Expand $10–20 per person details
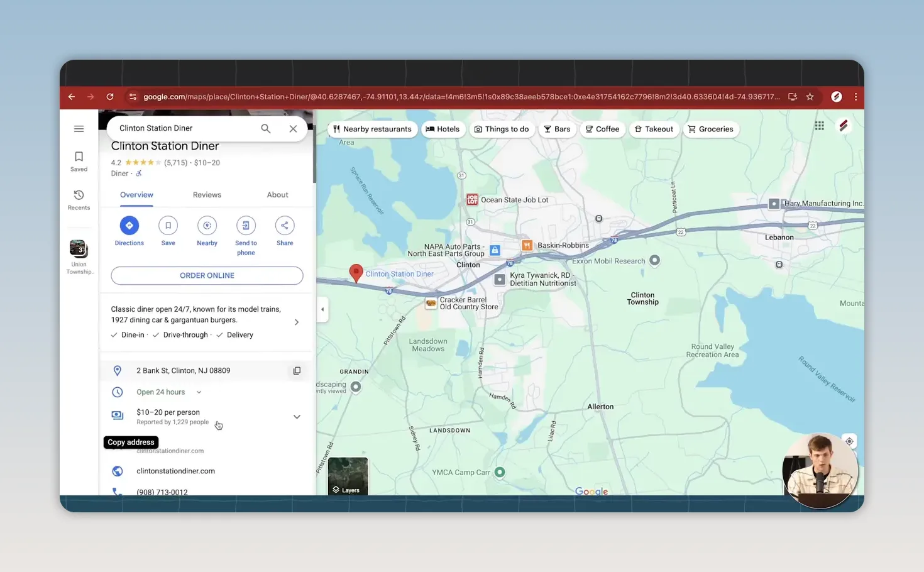 click(x=297, y=417)
